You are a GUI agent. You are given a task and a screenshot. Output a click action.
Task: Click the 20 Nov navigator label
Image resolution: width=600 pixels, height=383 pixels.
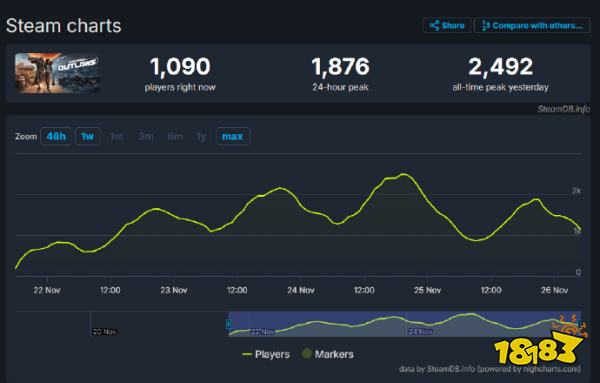(104, 331)
